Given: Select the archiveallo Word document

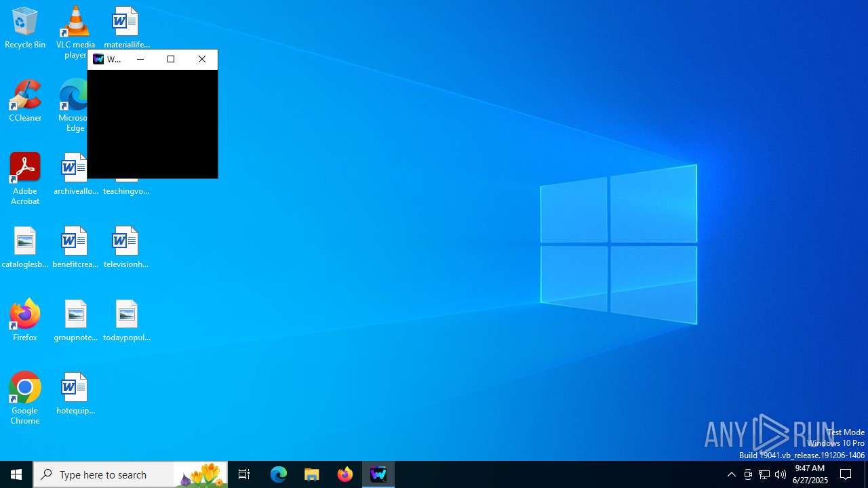Looking at the screenshot, I should tap(72, 174).
